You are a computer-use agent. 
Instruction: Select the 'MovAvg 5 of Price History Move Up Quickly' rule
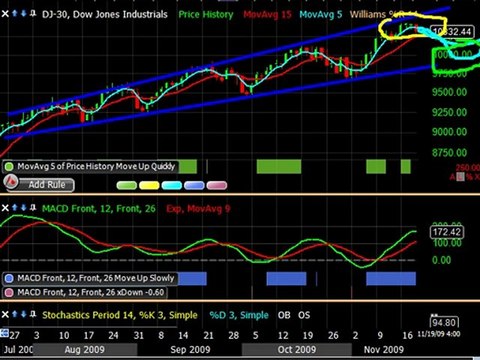tap(91, 166)
